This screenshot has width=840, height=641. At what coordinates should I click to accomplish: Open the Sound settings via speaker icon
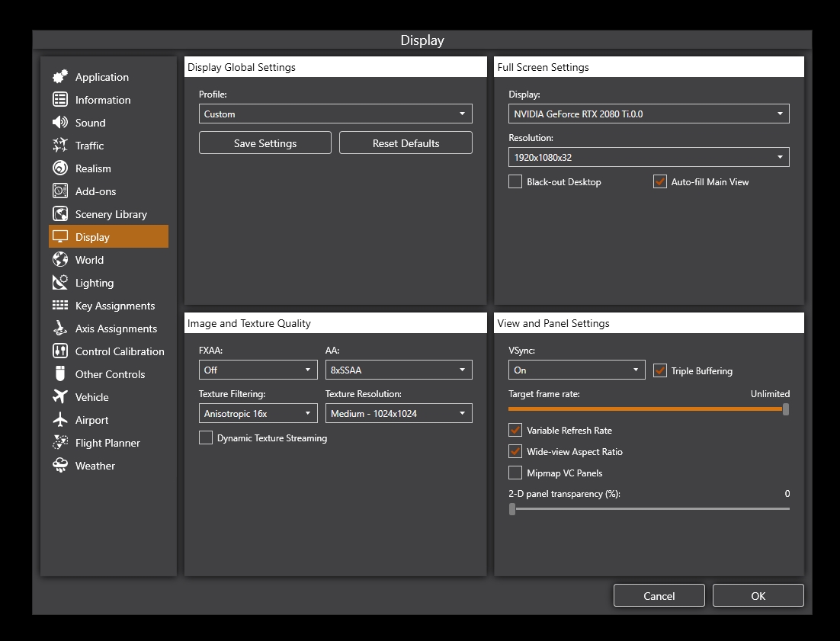(60, 122)
